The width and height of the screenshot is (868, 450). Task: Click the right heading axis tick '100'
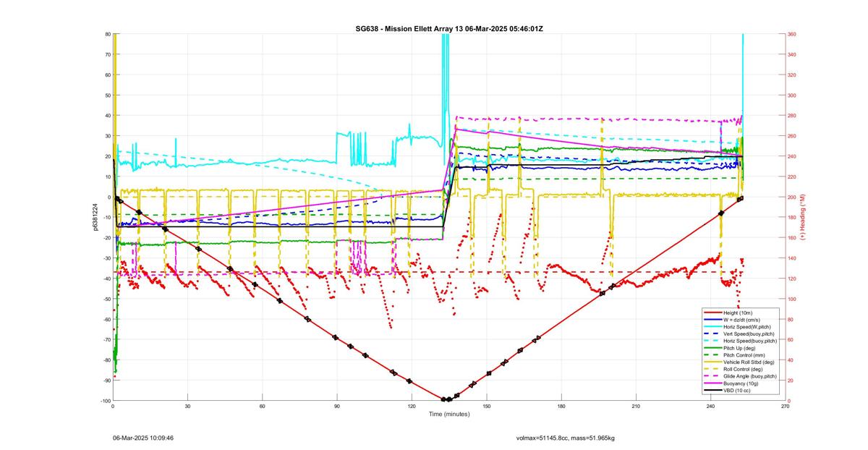[793, 299]
